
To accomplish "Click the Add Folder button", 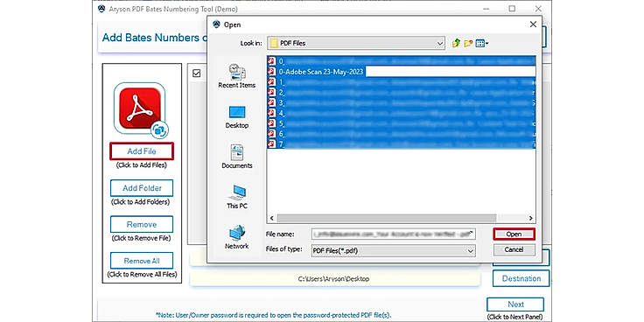I will 142,188.
